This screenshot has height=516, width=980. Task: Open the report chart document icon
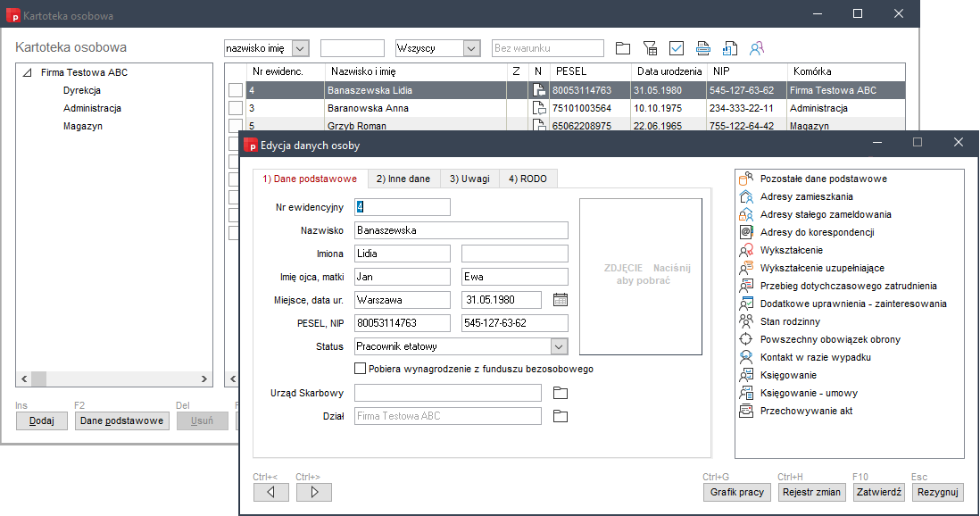730,48
